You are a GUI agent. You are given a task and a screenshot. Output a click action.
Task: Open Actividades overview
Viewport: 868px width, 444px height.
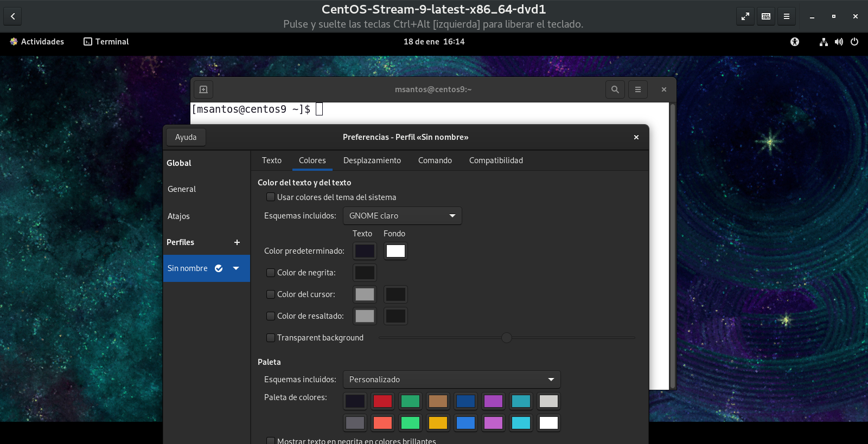(x=37, y=42)
